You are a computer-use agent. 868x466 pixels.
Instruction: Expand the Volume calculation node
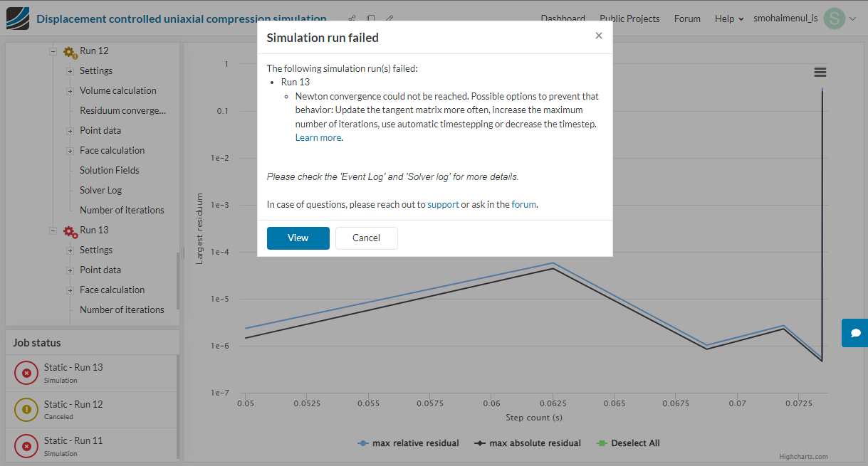(70, 91)
